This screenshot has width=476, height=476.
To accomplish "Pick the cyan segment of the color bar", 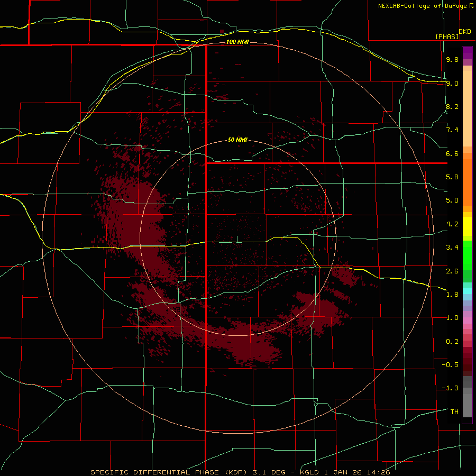I will tap(467, 291).
